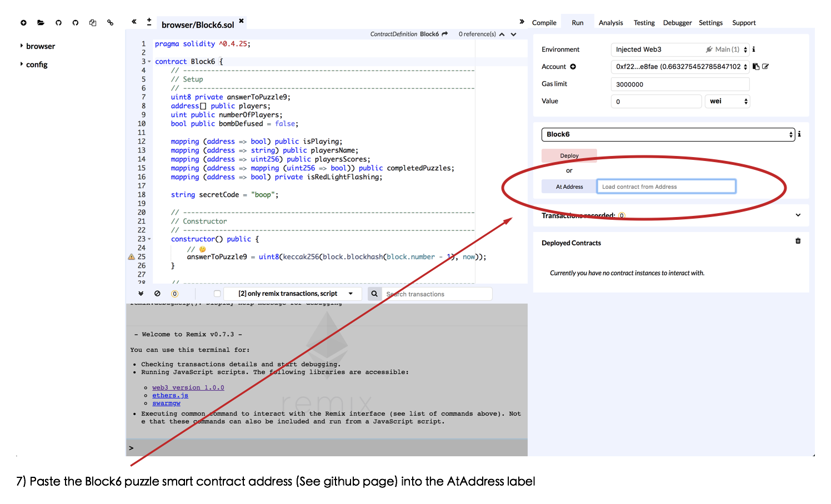Copy all files to another Remix instance

coord(93,23)
